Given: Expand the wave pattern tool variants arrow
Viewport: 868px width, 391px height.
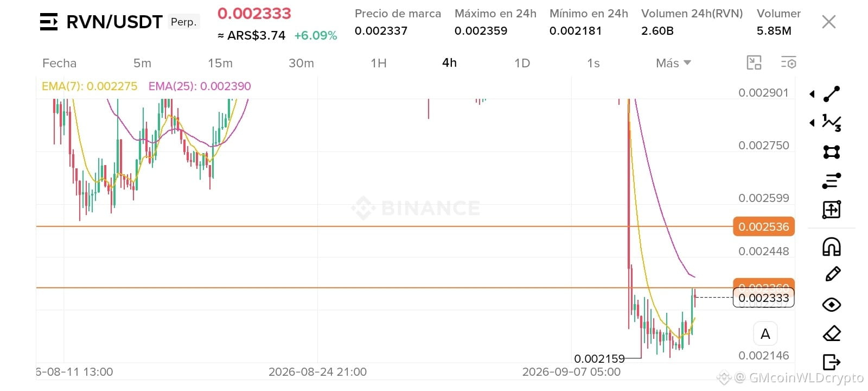Looking at the screenshot, I should coord(812,123).
